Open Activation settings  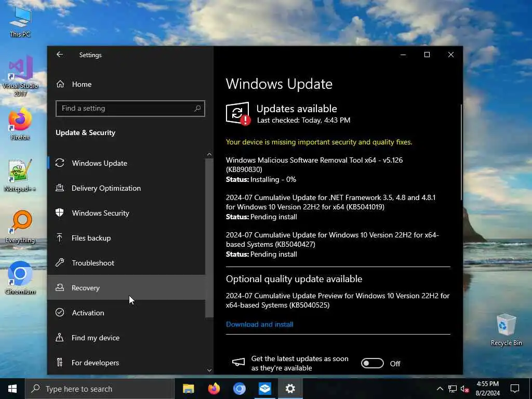tap(126, 313)
